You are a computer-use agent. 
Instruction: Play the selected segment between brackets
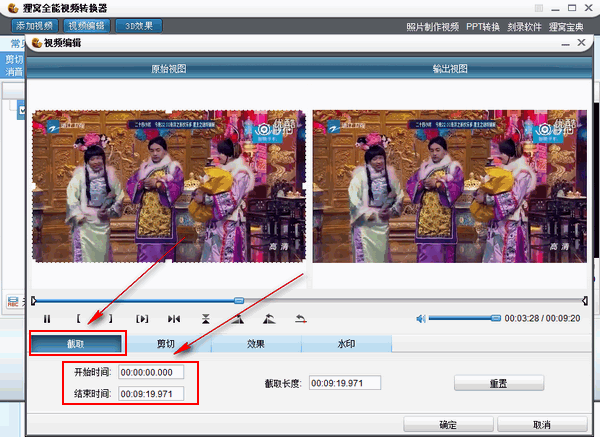[x=142, y=319]
